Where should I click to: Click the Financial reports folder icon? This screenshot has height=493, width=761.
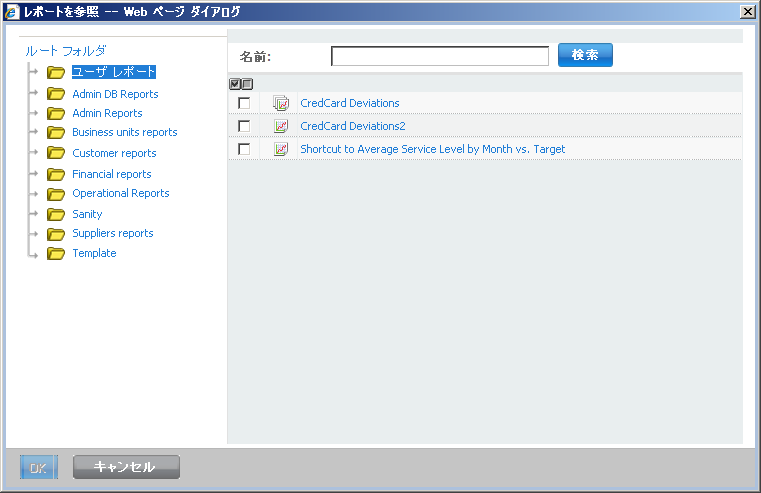click(56, 174)
